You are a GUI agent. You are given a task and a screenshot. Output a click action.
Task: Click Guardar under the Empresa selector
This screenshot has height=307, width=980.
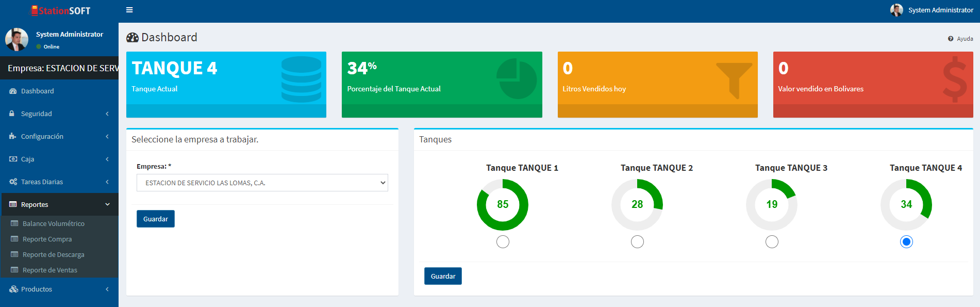click(156, 219)
